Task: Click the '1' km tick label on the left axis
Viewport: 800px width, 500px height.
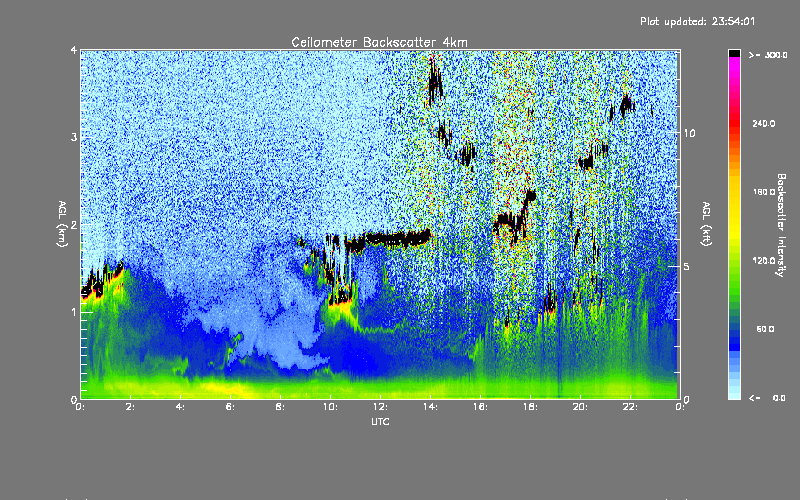Action: click(x=74, y=312)
